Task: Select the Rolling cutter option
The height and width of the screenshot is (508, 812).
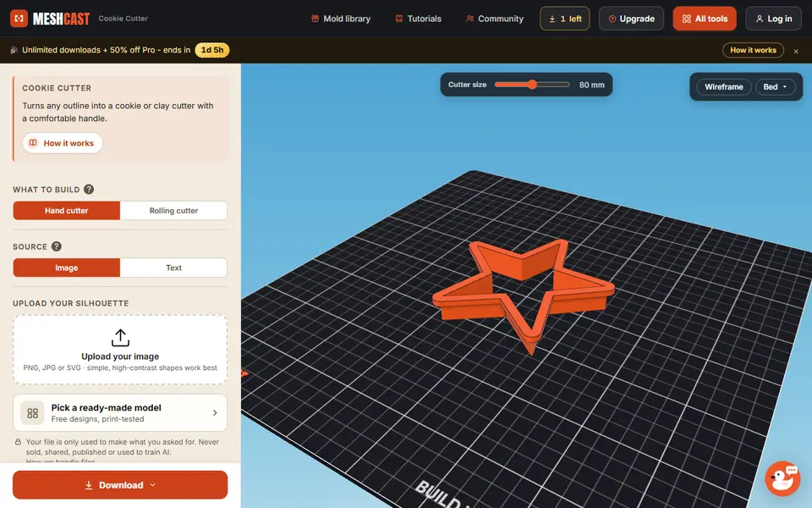Action: (173, 211)
